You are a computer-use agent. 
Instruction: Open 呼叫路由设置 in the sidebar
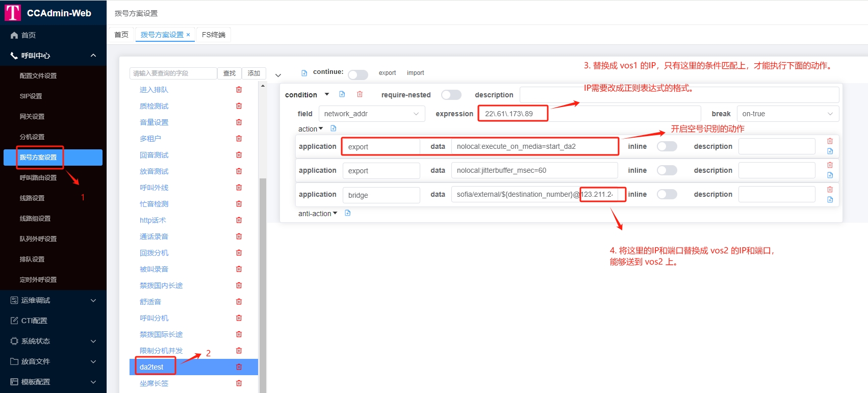tap(38, 178)
